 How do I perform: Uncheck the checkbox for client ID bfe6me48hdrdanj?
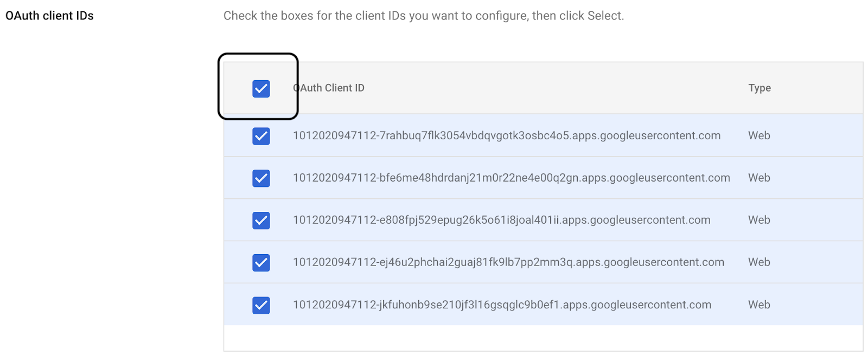pyautogui.click(x=261, y=178)
